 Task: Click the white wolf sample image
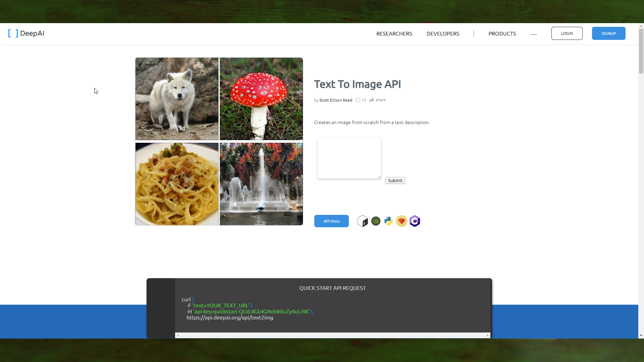pos(177,99)
